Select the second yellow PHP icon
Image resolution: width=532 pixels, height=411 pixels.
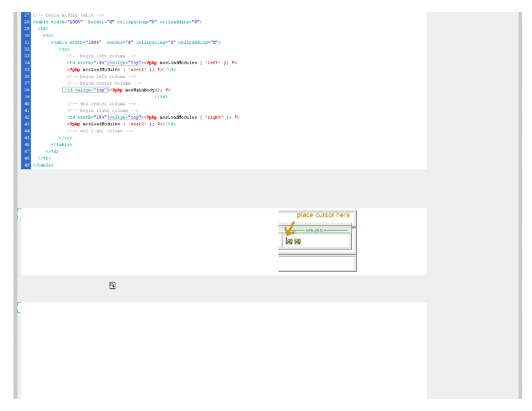(x=297, y=242)
